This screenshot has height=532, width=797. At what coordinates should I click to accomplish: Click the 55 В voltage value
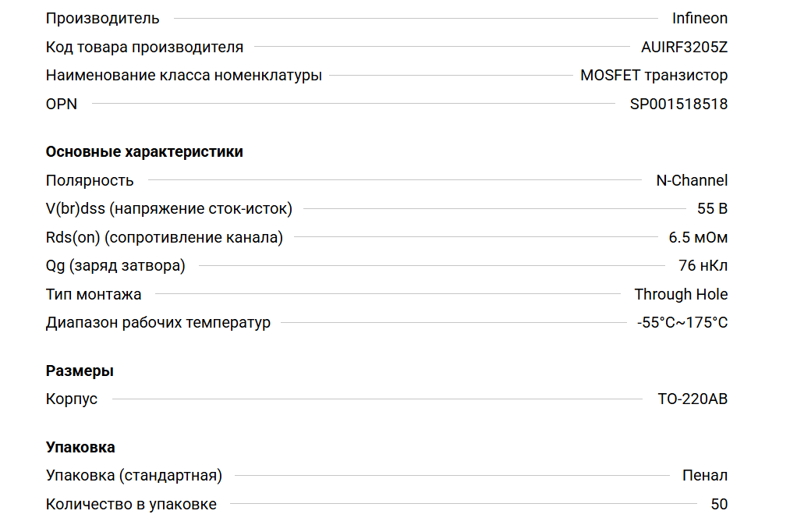(x=712, y=209)
